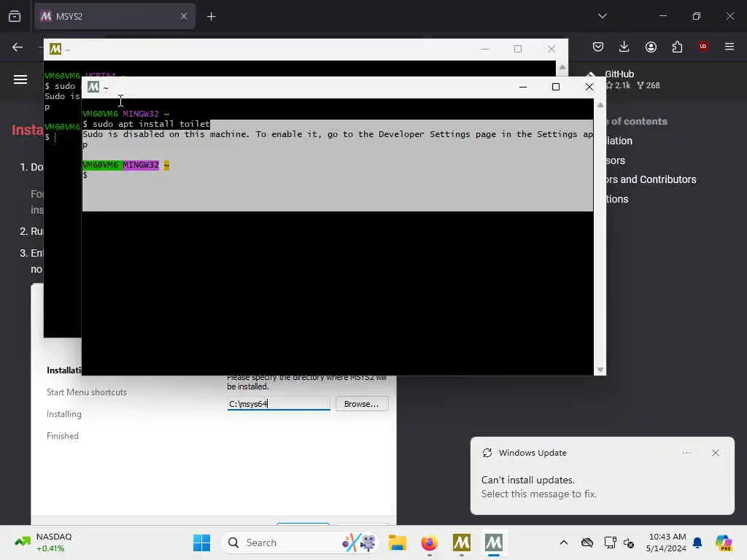Screen dimensions: 747x560
Task: Open the browser downloads icon
Action: click(x=624, y=47)
